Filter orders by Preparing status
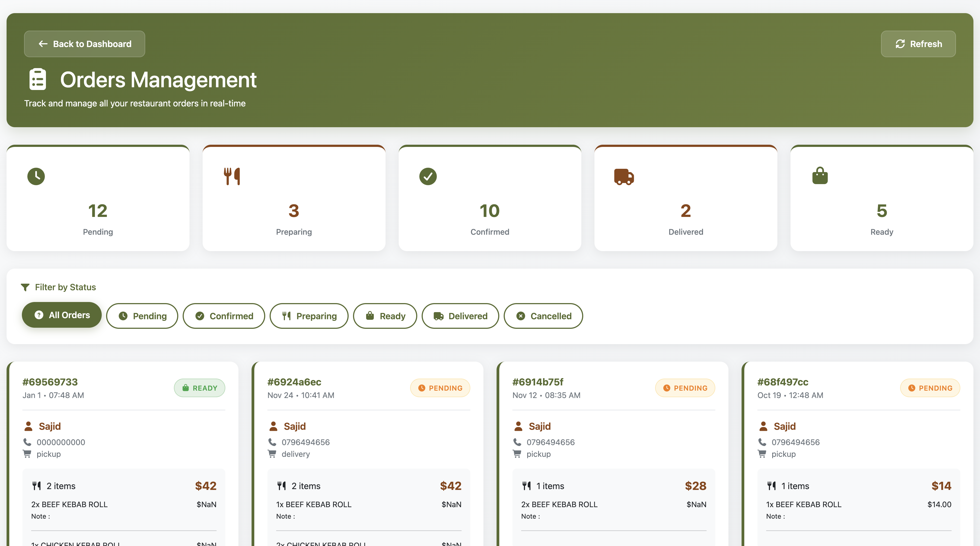This screenshot has width=980, height=546. (x=309, y=316)
